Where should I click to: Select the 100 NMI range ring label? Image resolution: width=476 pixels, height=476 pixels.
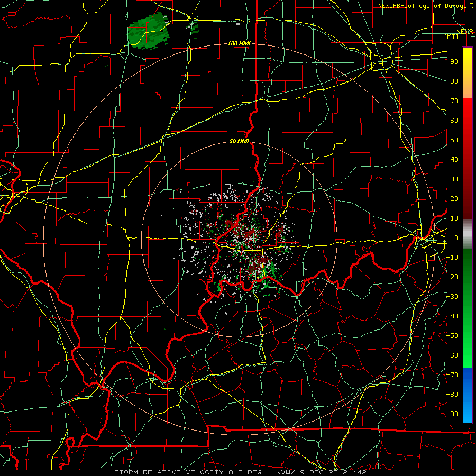pos(239,44)
